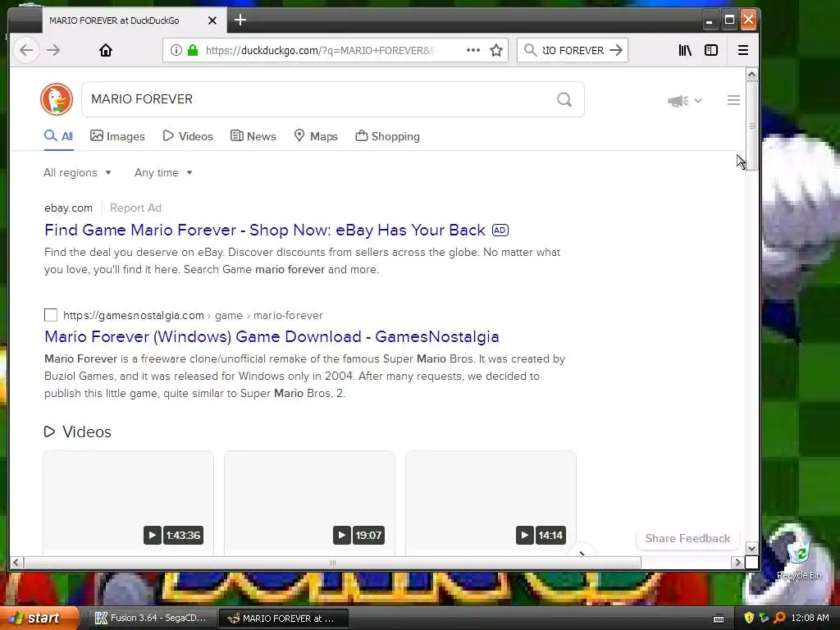The height and width of the screenshot is (630, 840).
Task: Open the Mario Forever GamesNostalgia Download link
Action: point(272,336)
